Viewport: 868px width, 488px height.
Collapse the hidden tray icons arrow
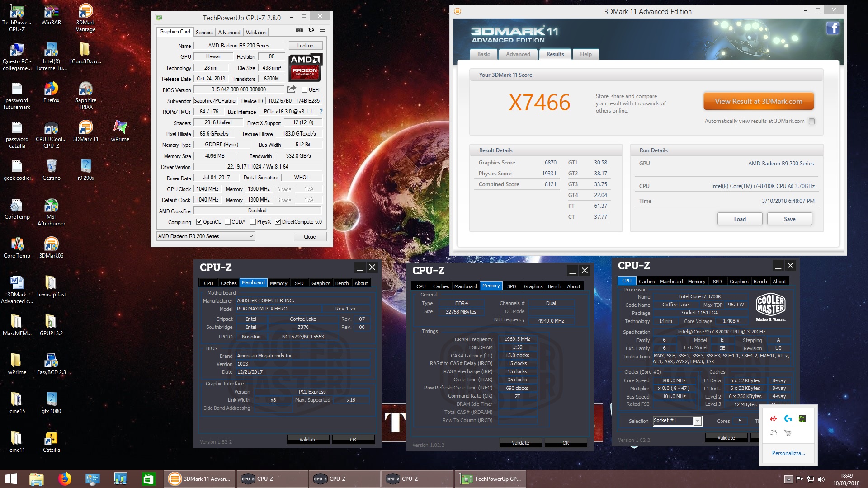click(x=788, y=479)
